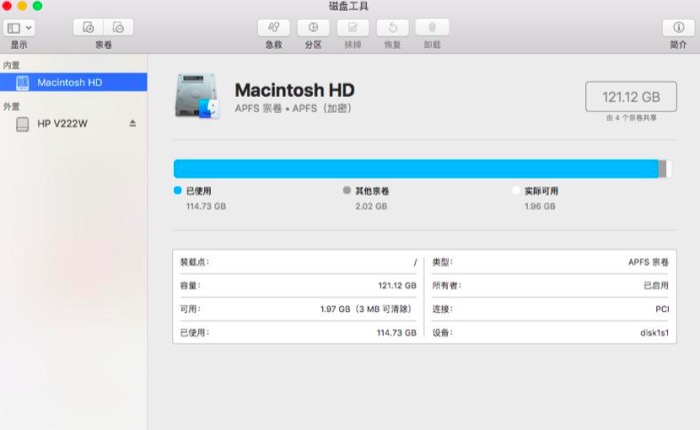
Task: Click the 2.02 GB other volumes value
Action: (x=371, y=206)
